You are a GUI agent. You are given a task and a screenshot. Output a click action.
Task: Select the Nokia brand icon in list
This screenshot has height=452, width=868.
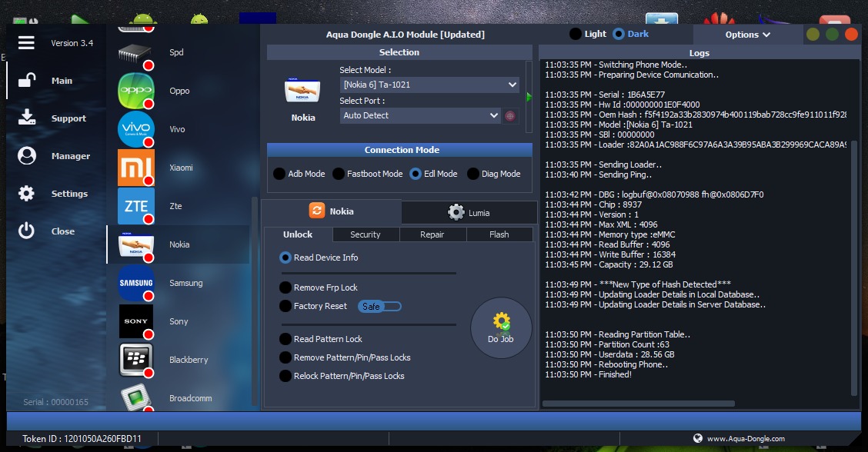click(x=135, y=244)
